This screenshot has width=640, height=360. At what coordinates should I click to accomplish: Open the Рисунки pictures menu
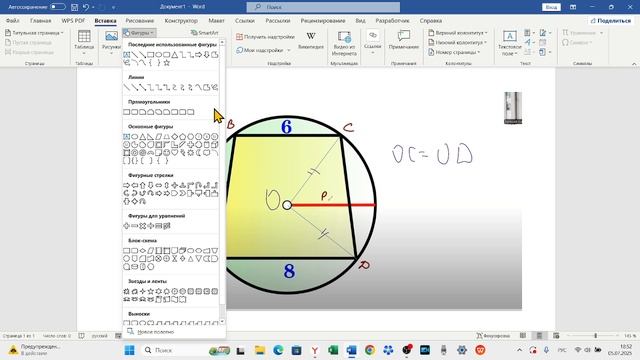[111, 42]
